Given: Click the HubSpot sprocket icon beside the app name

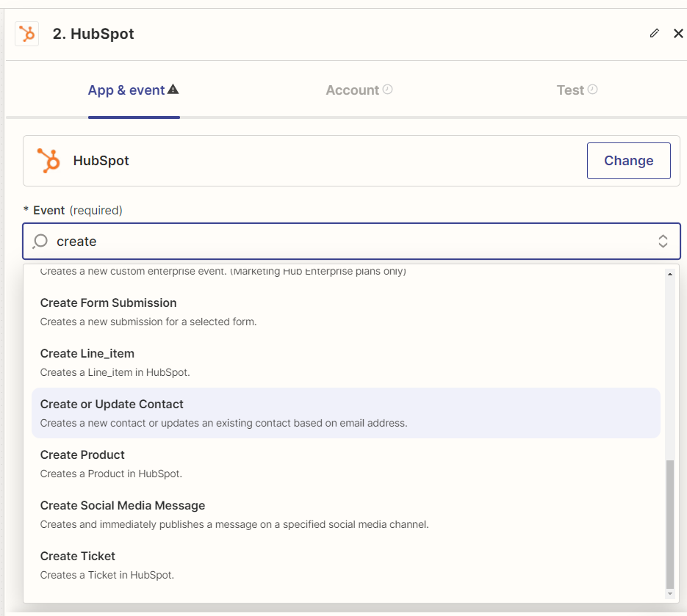Looking at the screenshot, I should [x=51, y=161].
